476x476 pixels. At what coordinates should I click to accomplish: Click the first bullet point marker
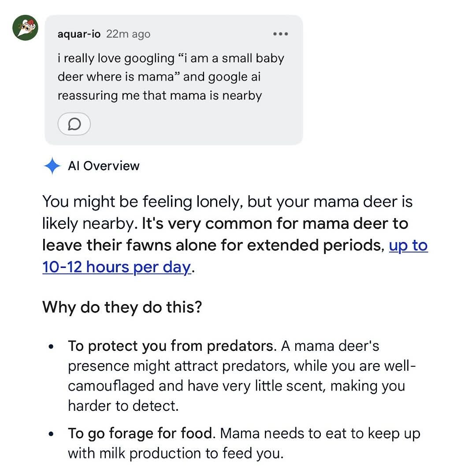[51, 346]
